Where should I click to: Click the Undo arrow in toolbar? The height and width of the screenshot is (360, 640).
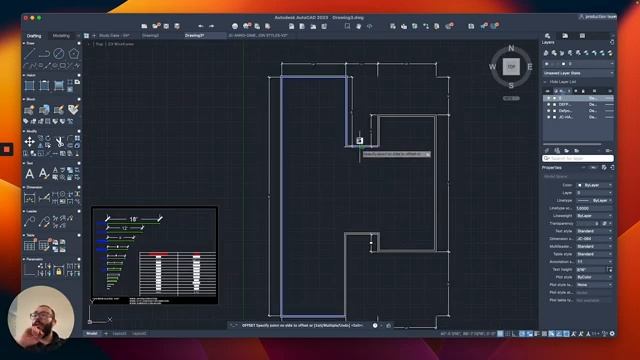coord(201,26)
